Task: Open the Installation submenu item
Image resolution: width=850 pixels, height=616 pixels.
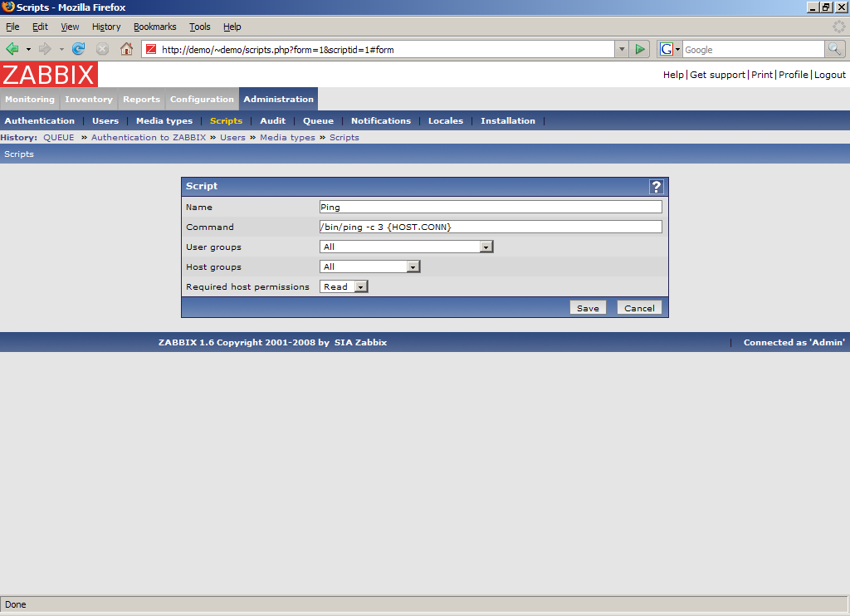Action: 508,121
